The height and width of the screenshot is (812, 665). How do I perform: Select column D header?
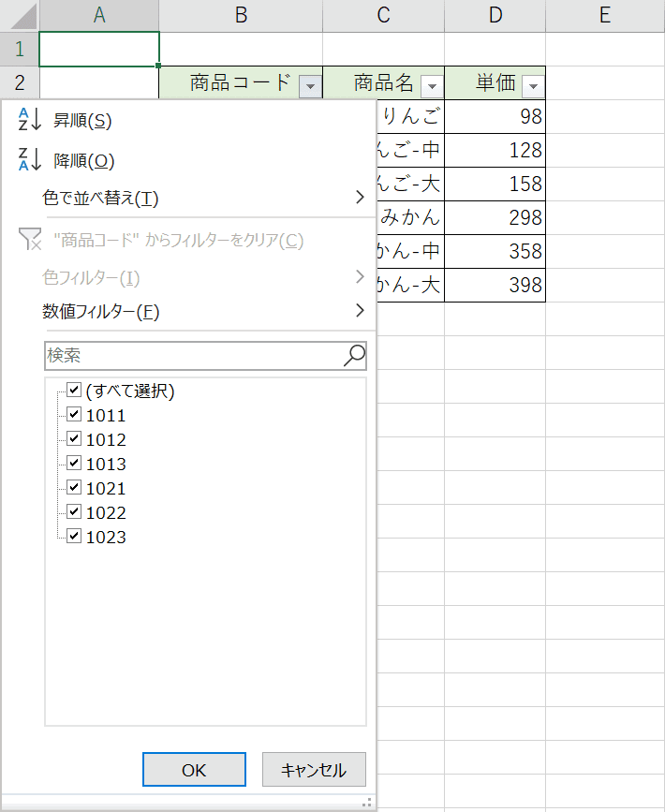pyautogui.click(x=495, y=16)
